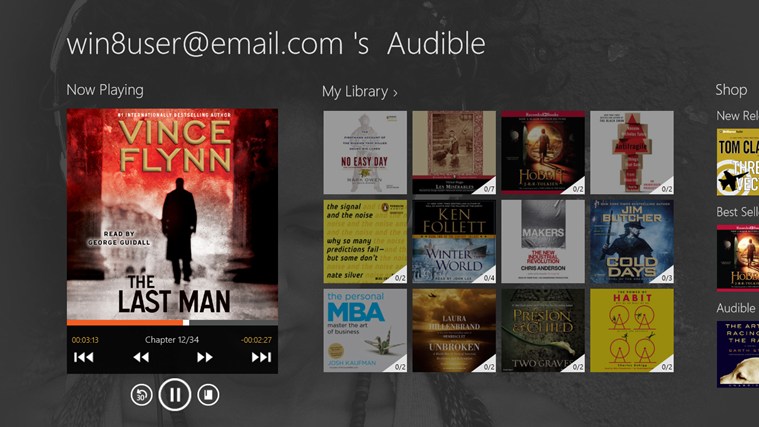759x427 pixels.
Task: Choose The Hobbit in library
Action: pyautogui.click(x=543, y=152)
